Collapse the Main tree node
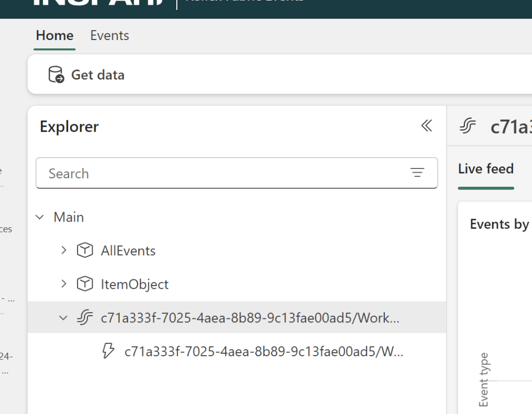 pos(40,217)
